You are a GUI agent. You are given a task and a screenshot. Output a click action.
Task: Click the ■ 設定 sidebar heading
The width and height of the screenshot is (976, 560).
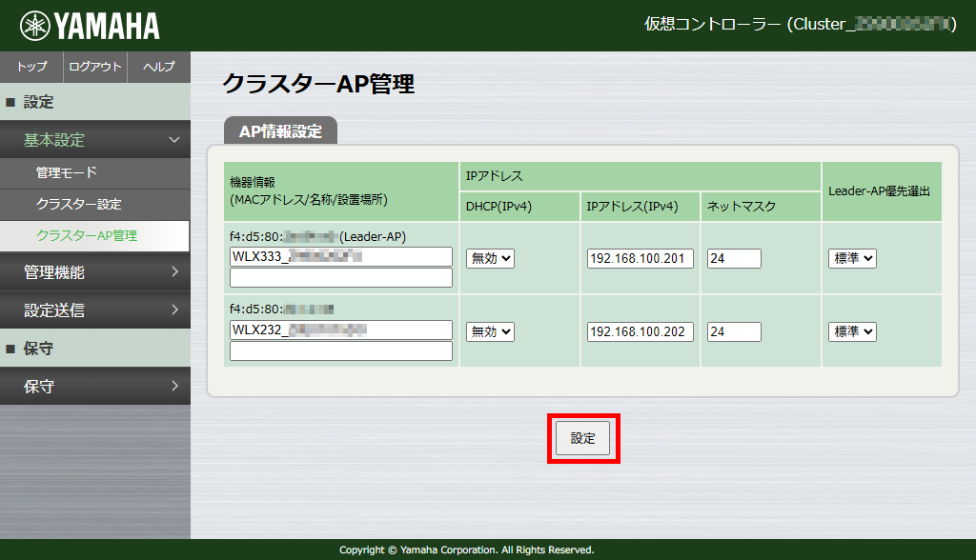pyautogui.click(x=95, y=102)
